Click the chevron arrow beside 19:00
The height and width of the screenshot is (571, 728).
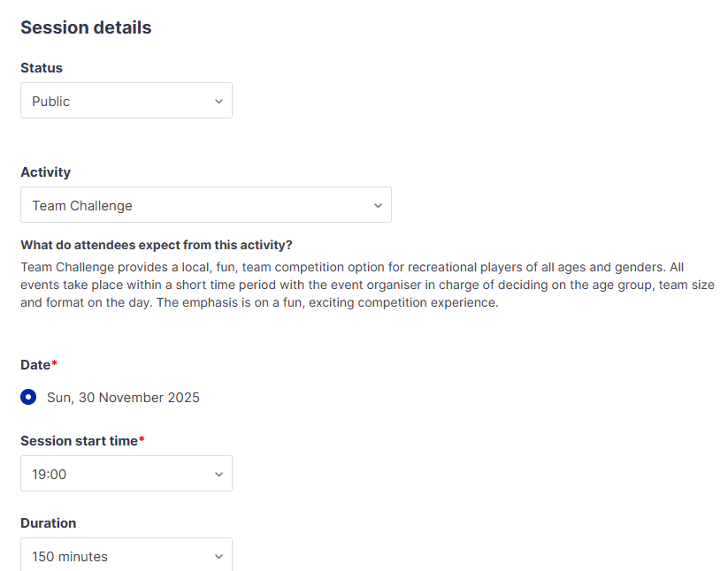[218, 475]
